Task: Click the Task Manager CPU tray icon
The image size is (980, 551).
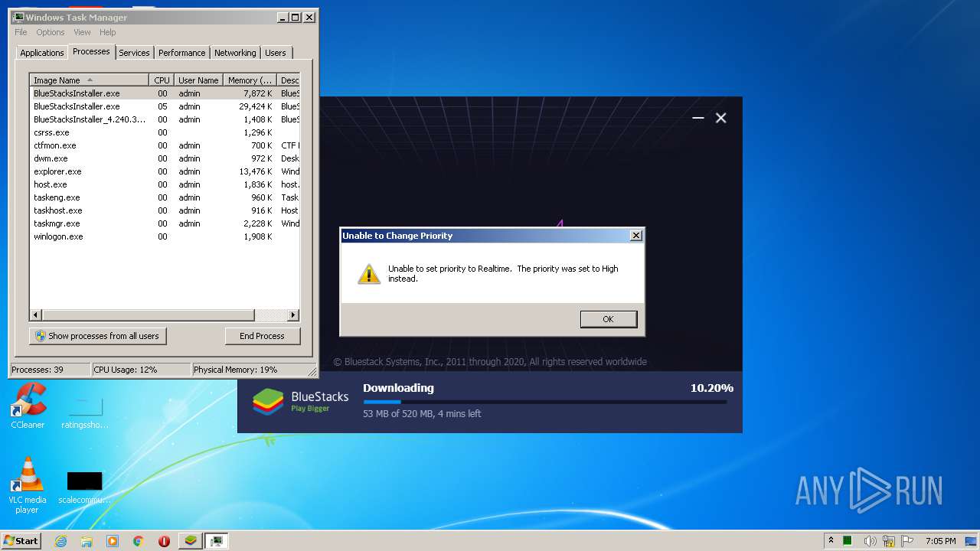Action: [848, 541]
